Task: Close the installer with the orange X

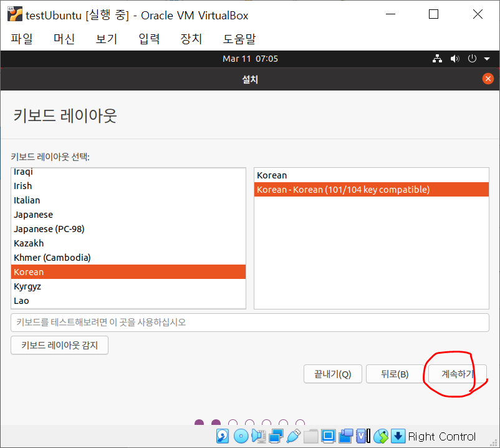Action: tap(488, 79)
